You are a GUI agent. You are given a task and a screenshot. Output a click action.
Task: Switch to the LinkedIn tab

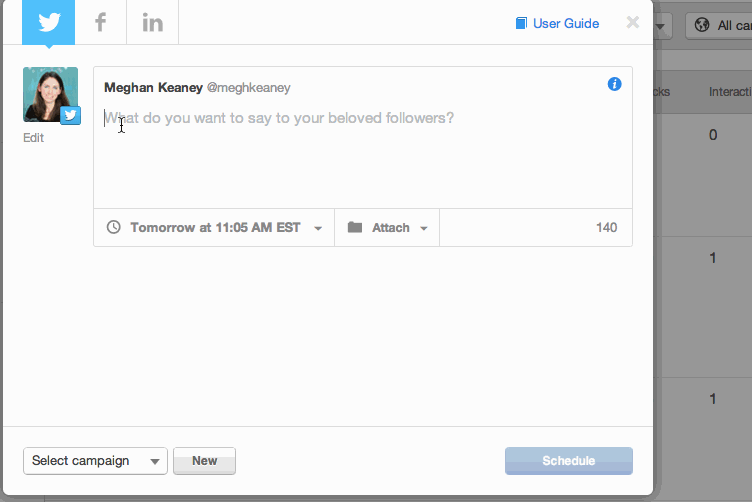coord(153,23)
